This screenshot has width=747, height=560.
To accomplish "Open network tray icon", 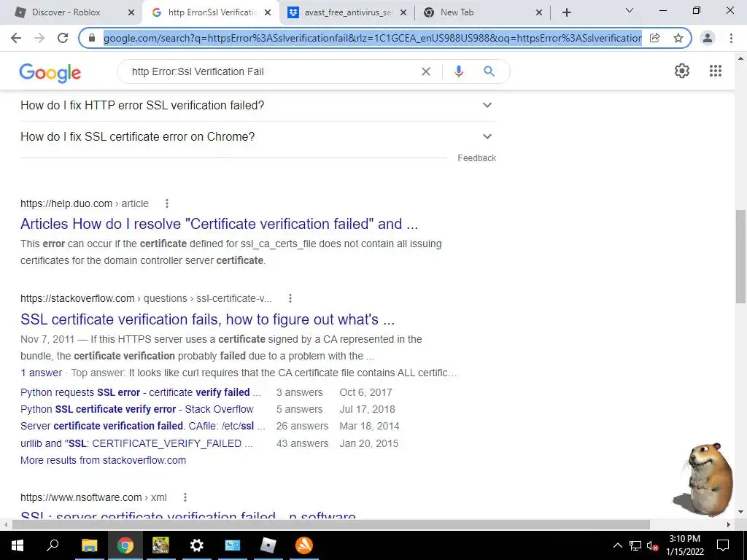I will point(635,545).
